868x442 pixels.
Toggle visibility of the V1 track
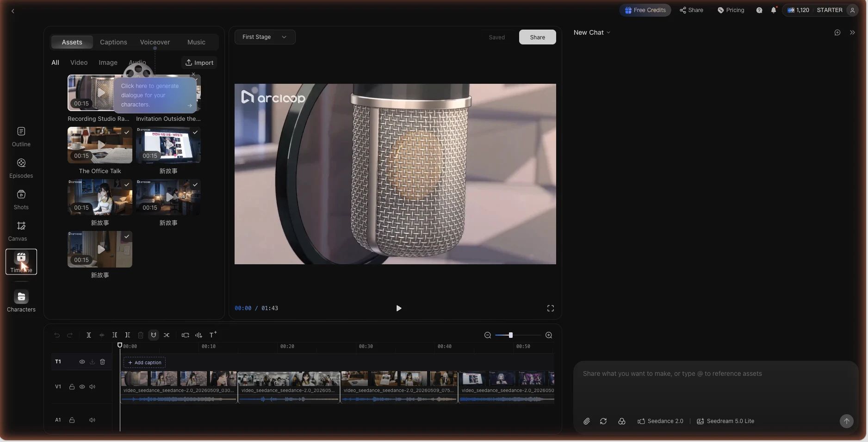(x=82, y=387)
